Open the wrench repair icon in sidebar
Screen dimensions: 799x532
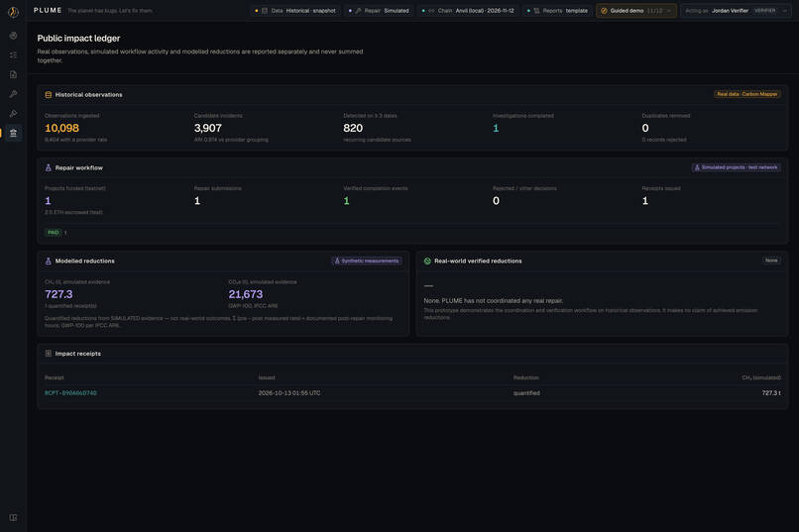(13, 94)
